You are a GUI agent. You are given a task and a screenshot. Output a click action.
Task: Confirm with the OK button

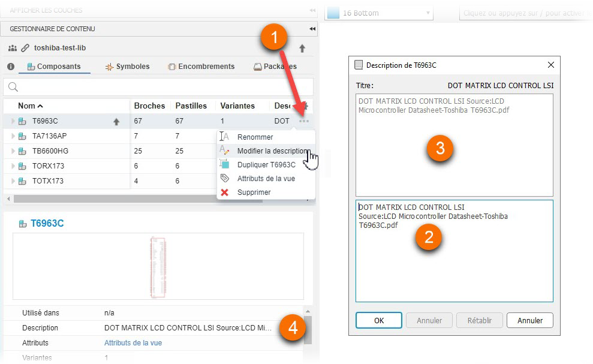[379, 320]
